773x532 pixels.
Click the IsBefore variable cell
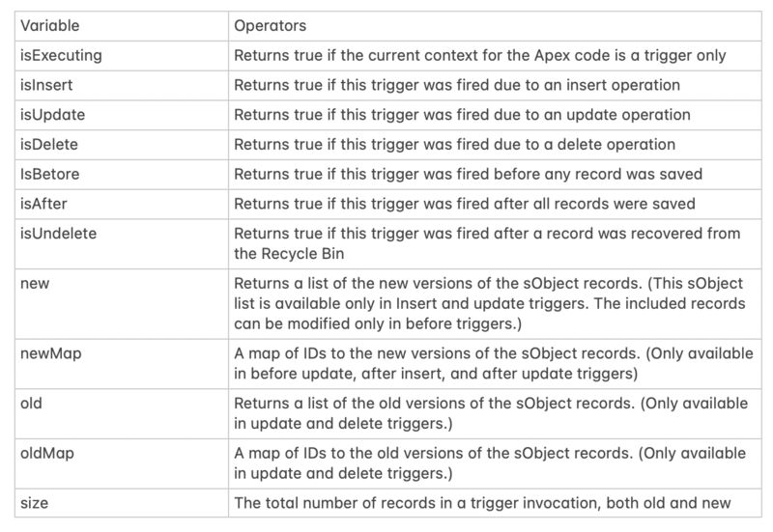click(x=122, y=175)
